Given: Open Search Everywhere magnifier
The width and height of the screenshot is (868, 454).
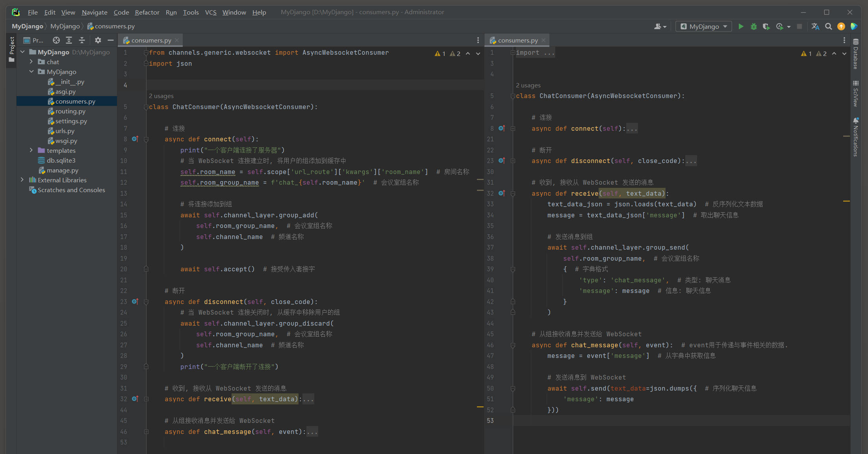Looking at the screenshot, I should tap(828, 26).
